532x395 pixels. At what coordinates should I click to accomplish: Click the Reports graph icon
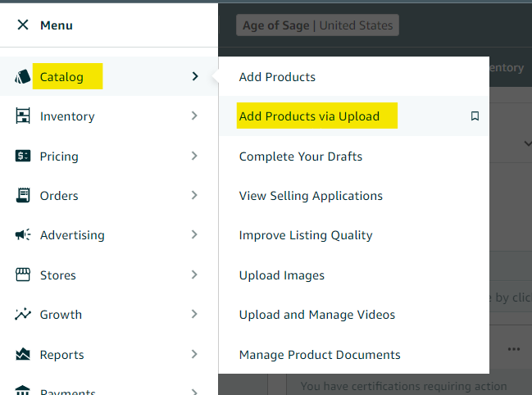(23, 354)
